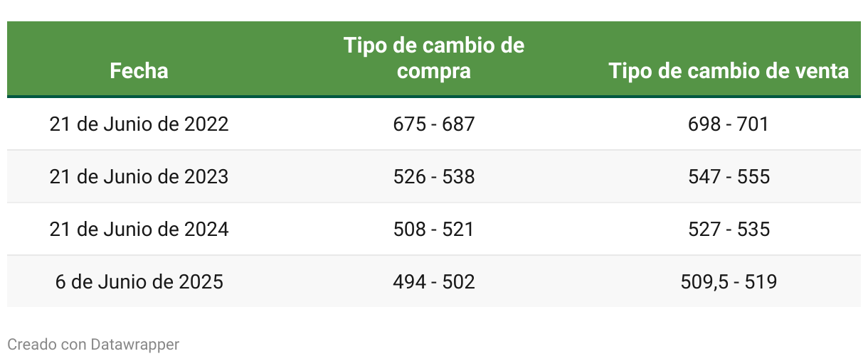Select the 21 de Junio de 2022 cell

tap(139, 124)
